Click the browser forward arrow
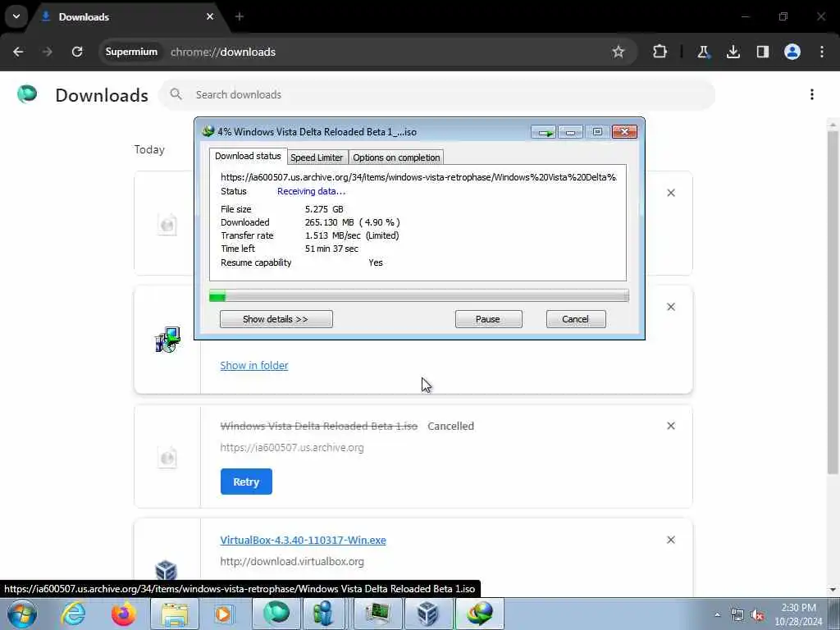The height and width of the screenshot is (630, 840). [x=47, y=52]
